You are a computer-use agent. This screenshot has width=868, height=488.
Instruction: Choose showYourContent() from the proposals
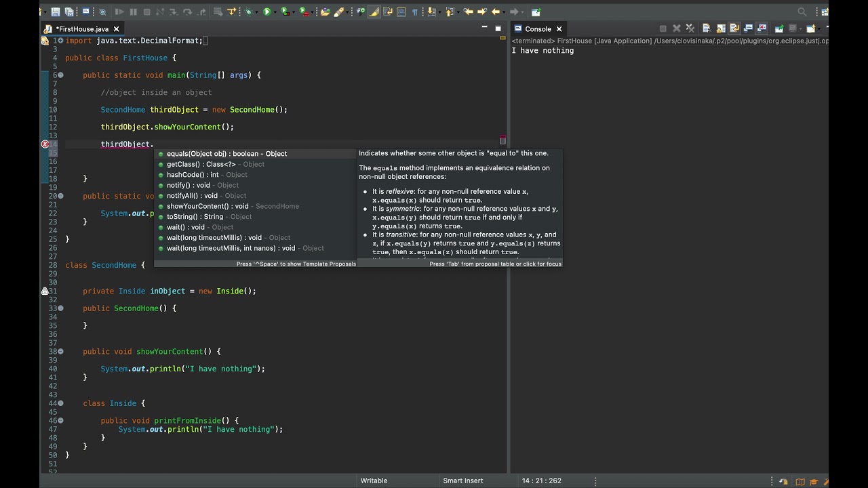tap(256, 206)
